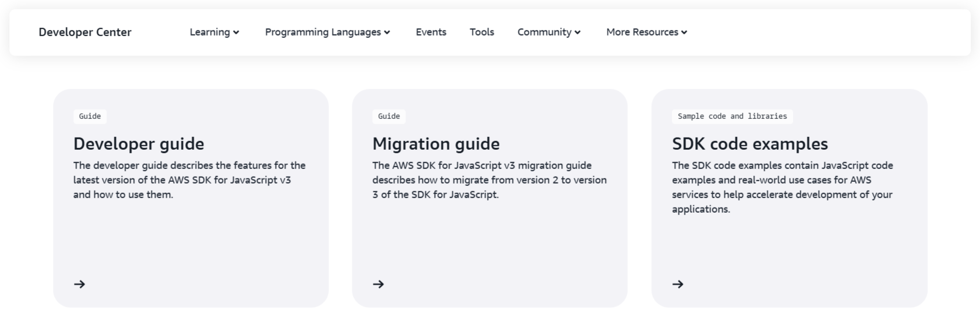The height and width of the screenshot is (324, 980).
Task: Go to the Events page
Action: pyautogui.click(x=431, y=32)
